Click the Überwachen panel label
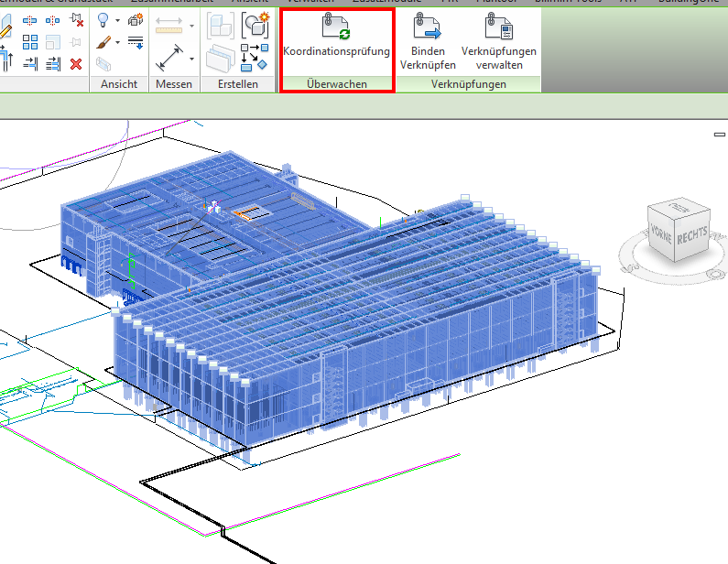The width and height of the screenshot is (728, 564). 336,84
